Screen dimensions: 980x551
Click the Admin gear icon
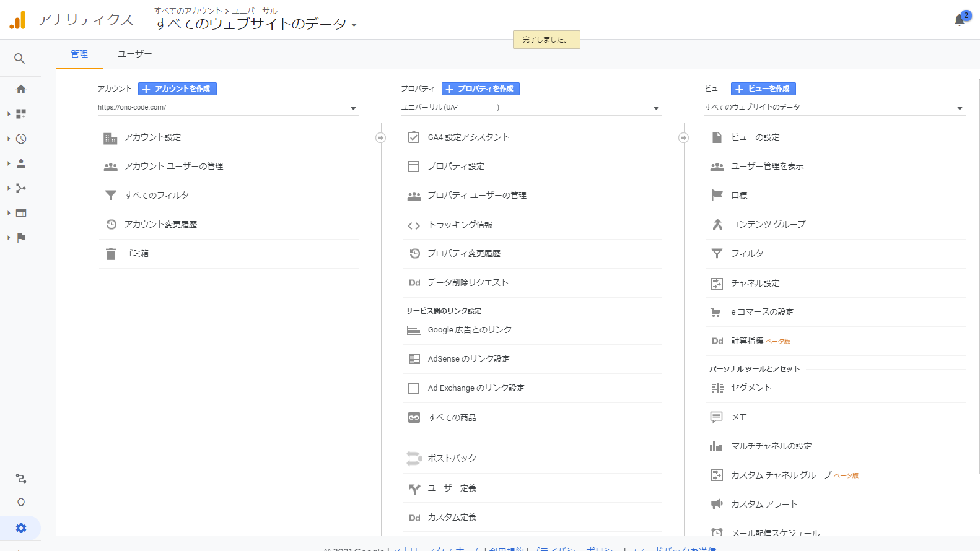click(x=21, y=528)
